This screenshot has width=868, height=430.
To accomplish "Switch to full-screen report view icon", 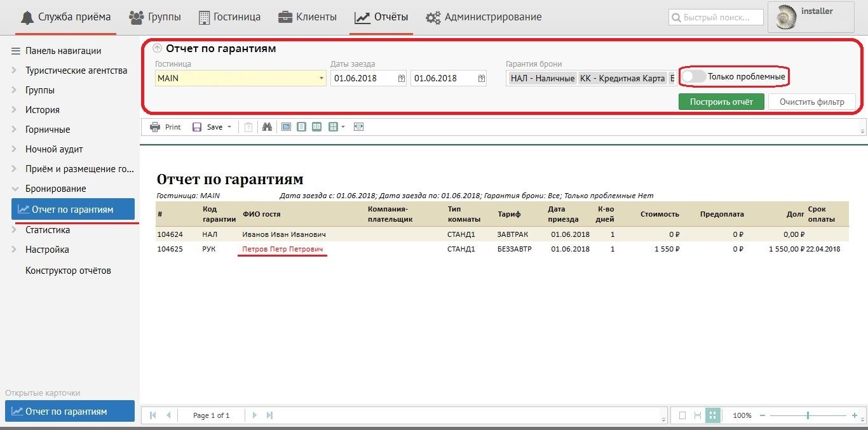I will pos(286,127).
